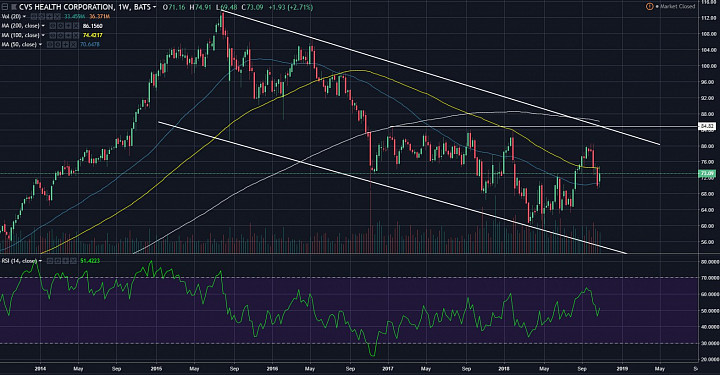Select the 84.82 horizontal line price label
Image resolution: width=720 pixels, height=375 pixels.
(x=707, y=126)
